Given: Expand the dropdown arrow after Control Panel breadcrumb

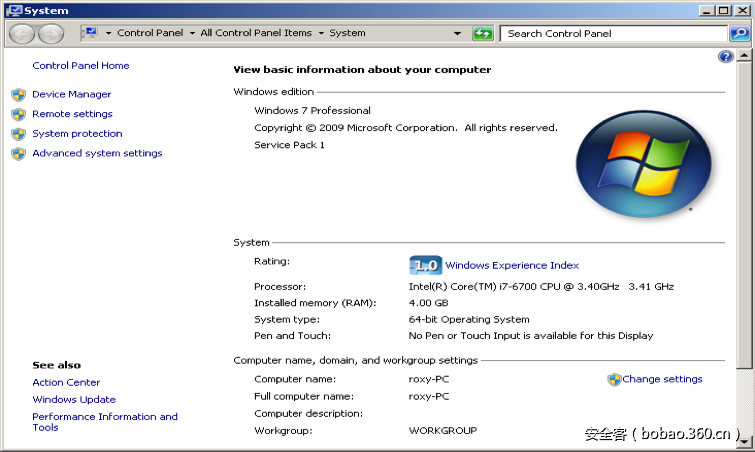Looking at the screenshot, I should (x=192, y=33).
